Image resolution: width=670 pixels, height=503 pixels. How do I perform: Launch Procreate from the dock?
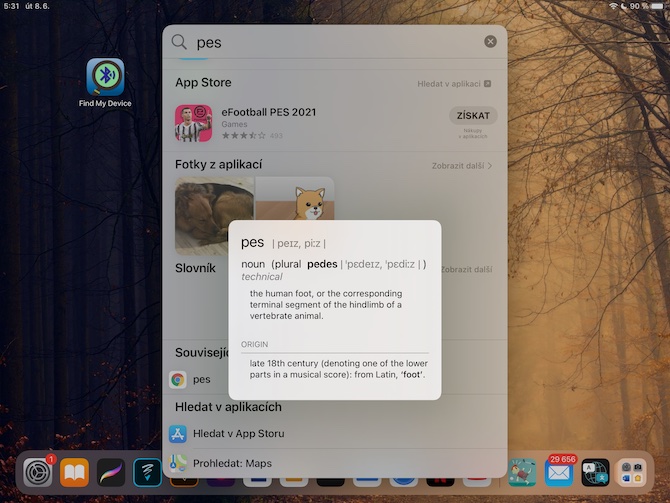click(x=111, y=473)
